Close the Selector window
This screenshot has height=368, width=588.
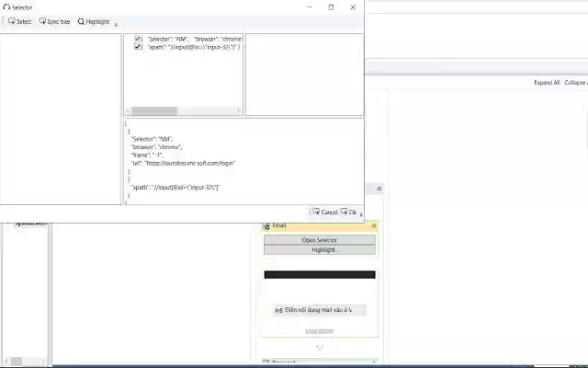pyautogui.click(x=353, y=7)
